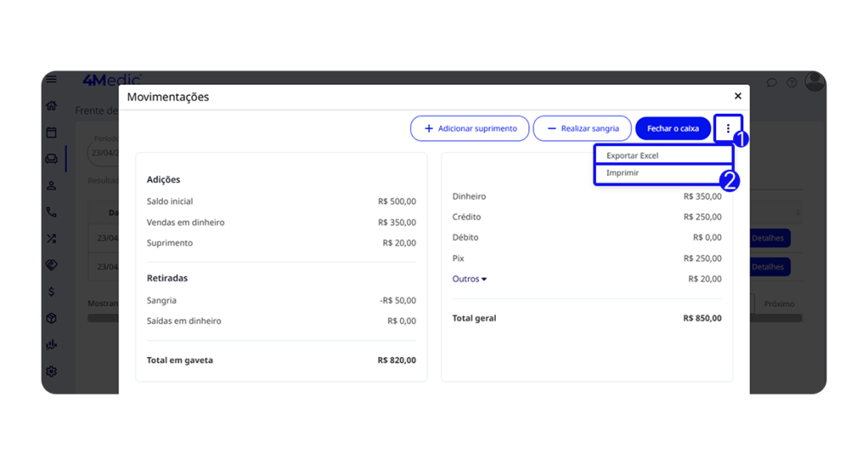
Task: Select the person icon in sidebar
Action: (x=52, y=186)
